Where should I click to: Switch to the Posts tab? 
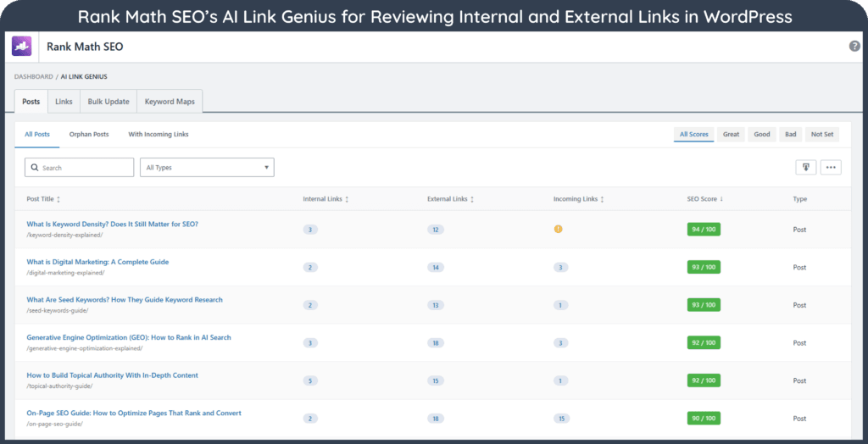coord(31,102)
